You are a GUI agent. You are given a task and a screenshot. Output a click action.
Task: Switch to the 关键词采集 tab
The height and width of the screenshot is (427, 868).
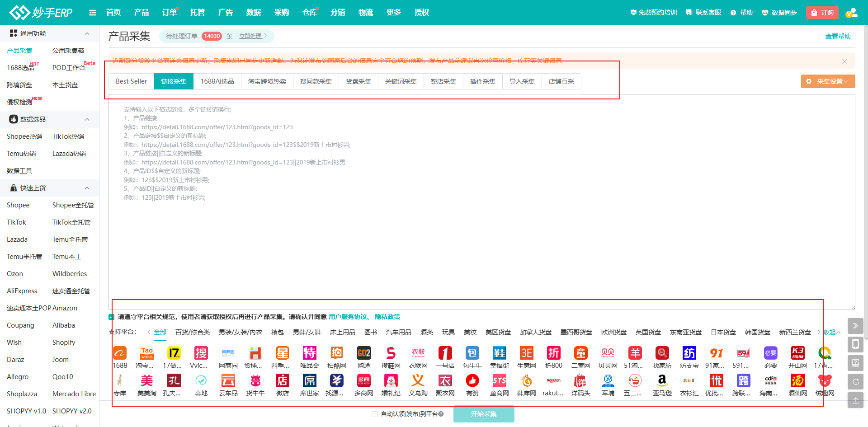401,81
